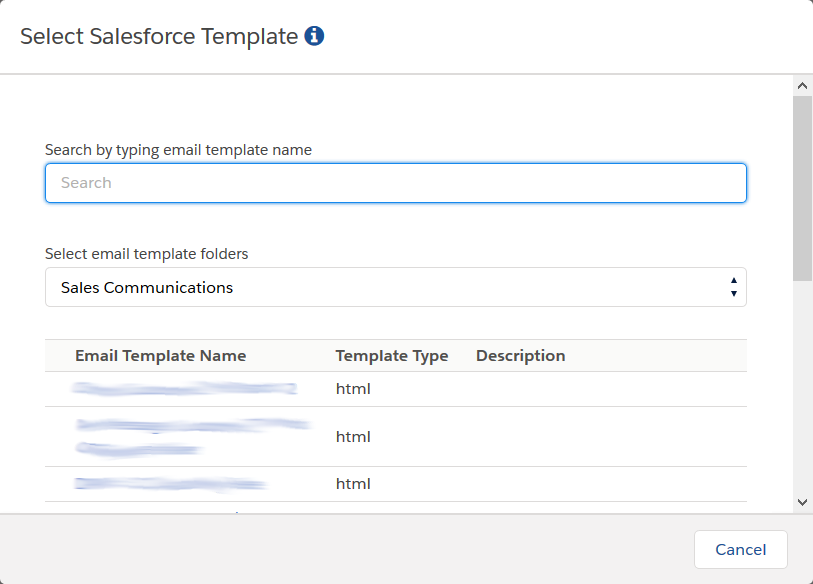Click the Description column header

pyautogui.click(x=521, y=356)
